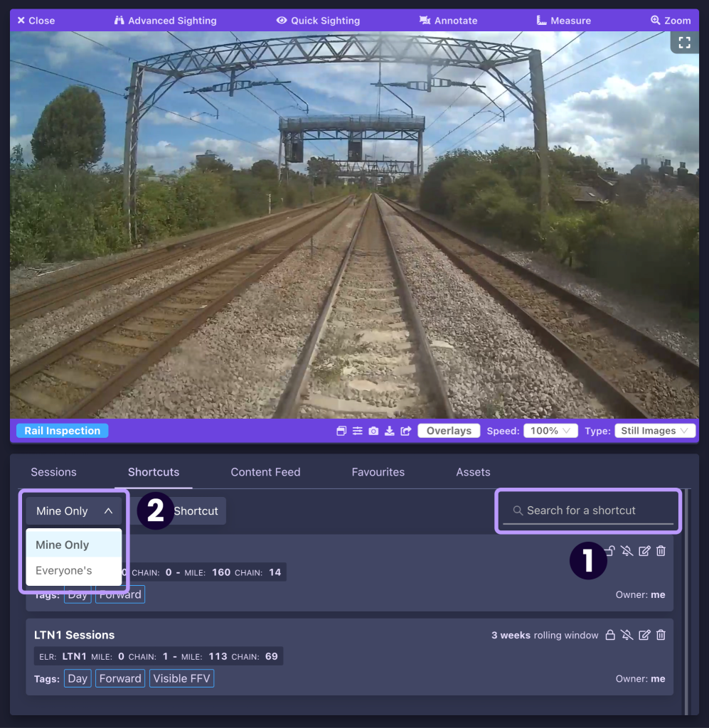
Task: Activate the Quick Sighting eye tool
Action: pyautogui.click(x=318, y=21)
